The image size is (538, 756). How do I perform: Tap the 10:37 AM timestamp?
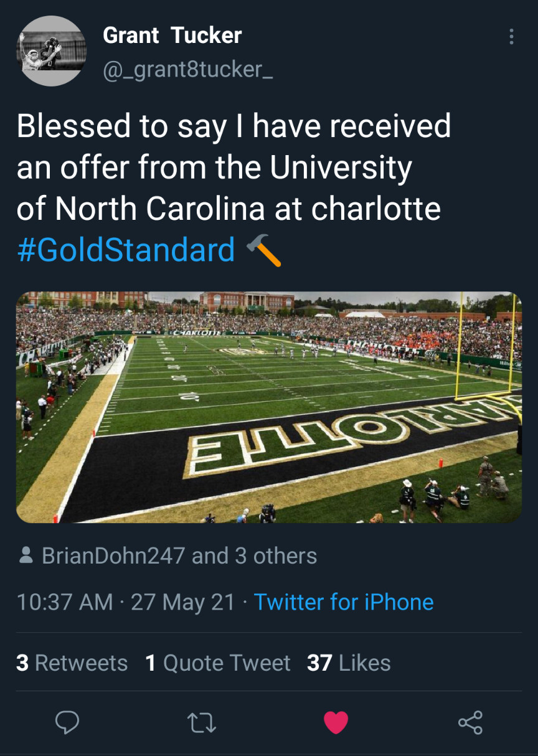(65, 602)
